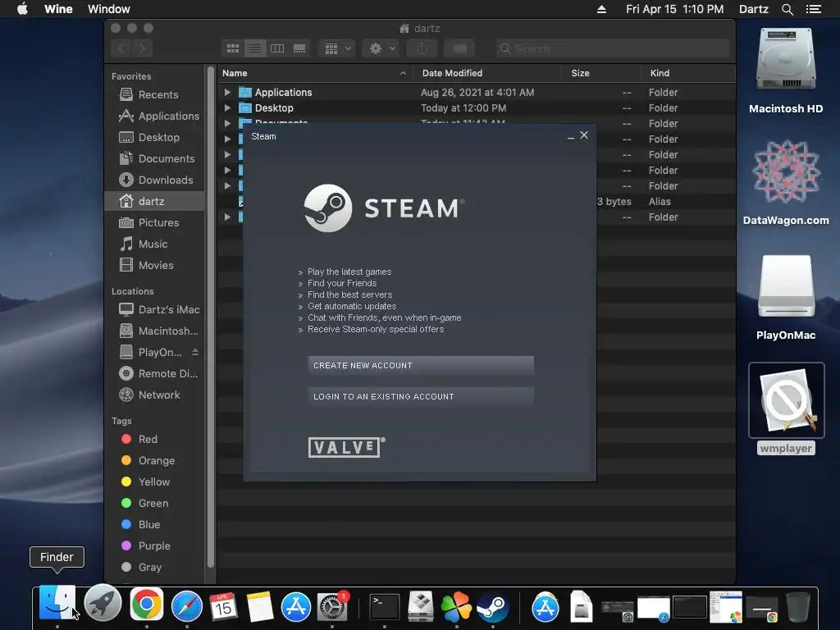Viewport: 840px width, 630px height.
Task: Open Pictures in Finder sidebar
Action: point(155,223)
